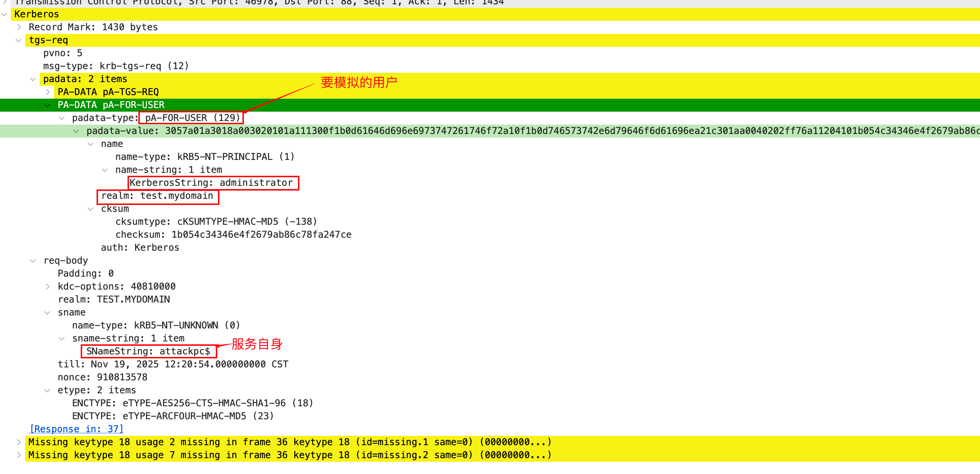Image resolution: width=980 pixels, height=474 pixels.
Task: Collapse the padata 2 items node
Action: click(33, 79)
